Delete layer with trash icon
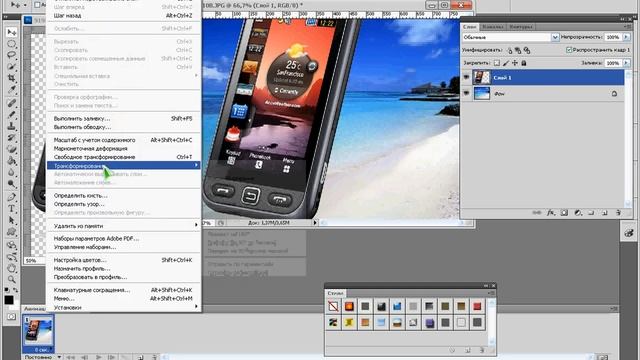Image resolution: width=640 pixels, height=360 pixels. click(x=618, y=213)
